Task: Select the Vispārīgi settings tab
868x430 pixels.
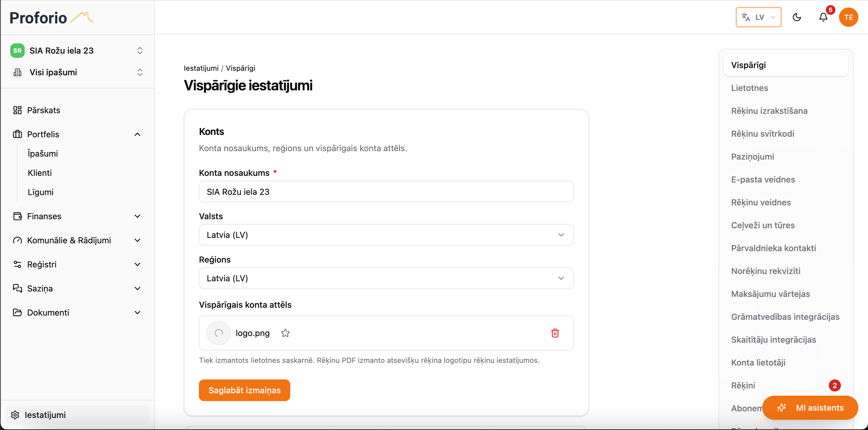Action: pyautogui.click(x=786, y=65)
